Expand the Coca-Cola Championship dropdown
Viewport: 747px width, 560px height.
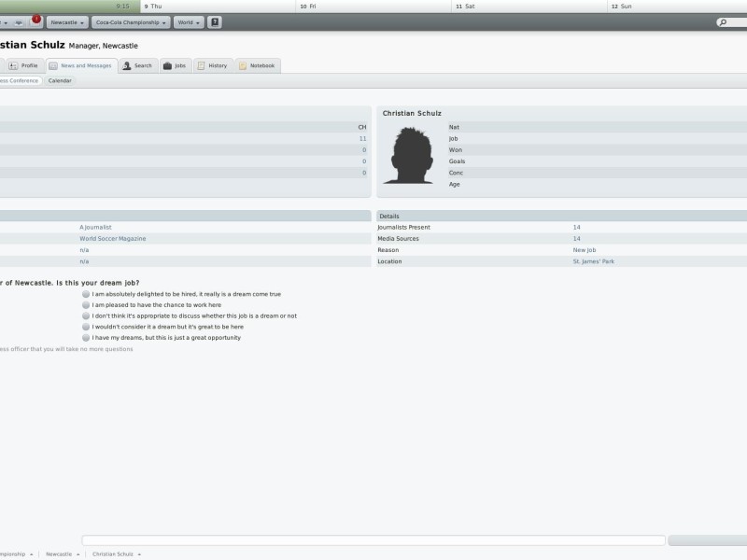tap(130, 22)
